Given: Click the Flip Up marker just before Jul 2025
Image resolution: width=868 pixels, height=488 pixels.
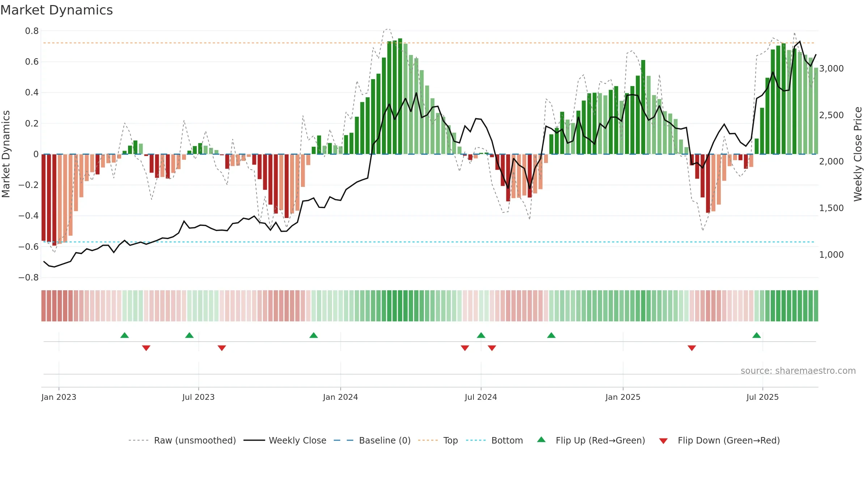Looking at the screenshot, I should click(x=757, y=335).
